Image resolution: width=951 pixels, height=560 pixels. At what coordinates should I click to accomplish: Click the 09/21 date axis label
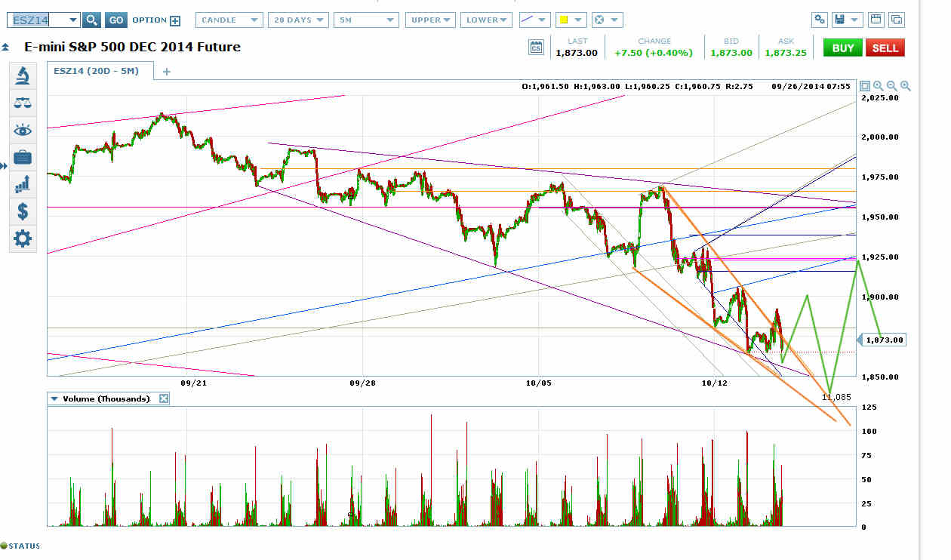[193, 383]
